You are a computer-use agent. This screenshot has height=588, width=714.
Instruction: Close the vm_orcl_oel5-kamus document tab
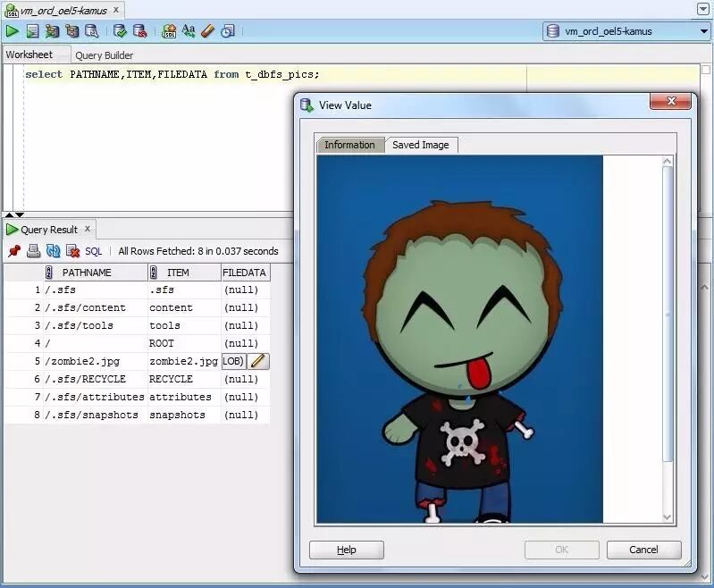(x=115, y=10)
